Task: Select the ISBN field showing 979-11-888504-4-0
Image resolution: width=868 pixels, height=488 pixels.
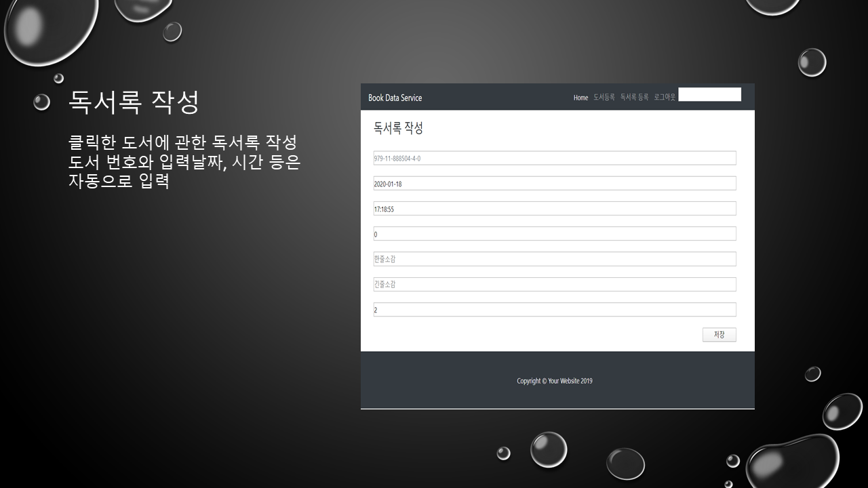Action: coord(554,159)
